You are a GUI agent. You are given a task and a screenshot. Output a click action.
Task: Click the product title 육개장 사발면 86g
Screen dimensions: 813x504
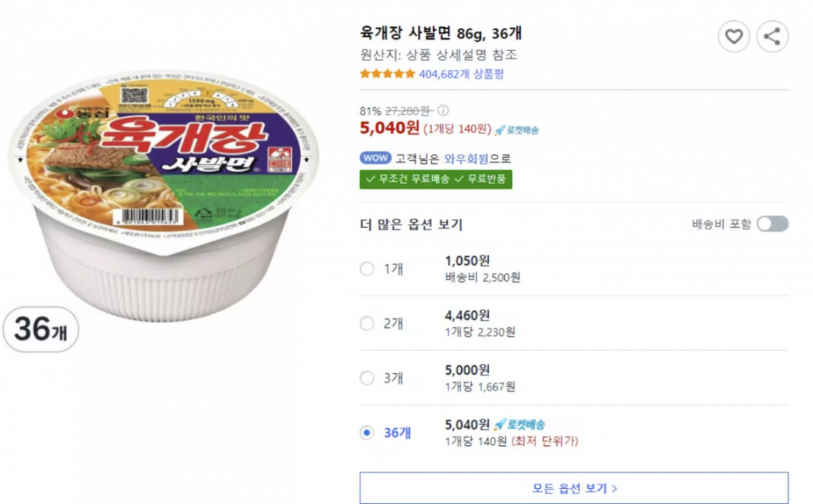(x=440, y=33)
